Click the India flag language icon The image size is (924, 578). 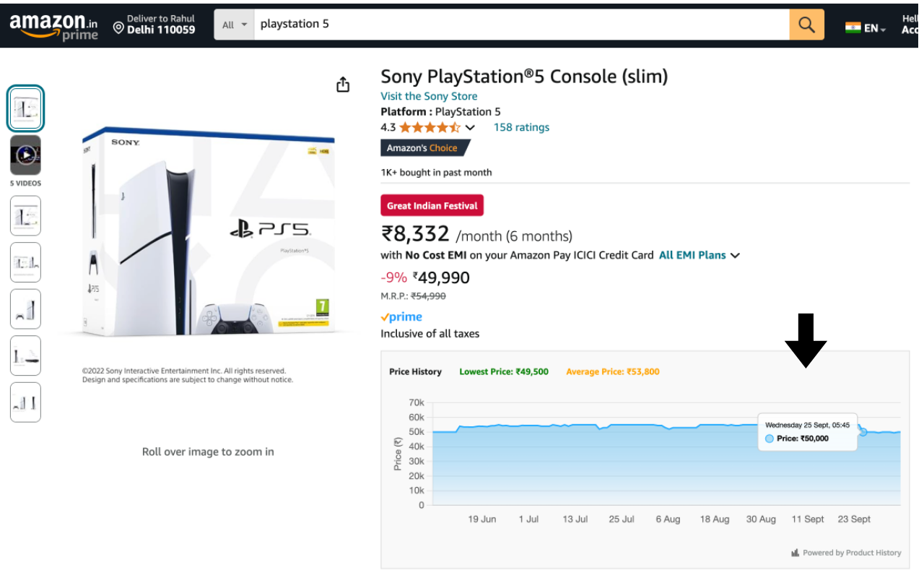point(853,27)
